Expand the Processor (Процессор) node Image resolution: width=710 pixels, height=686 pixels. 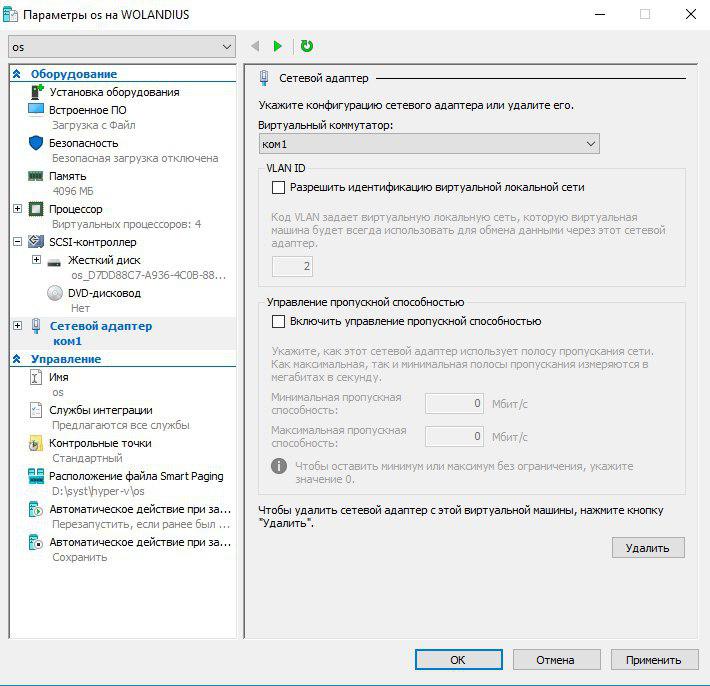click(17, 209)
